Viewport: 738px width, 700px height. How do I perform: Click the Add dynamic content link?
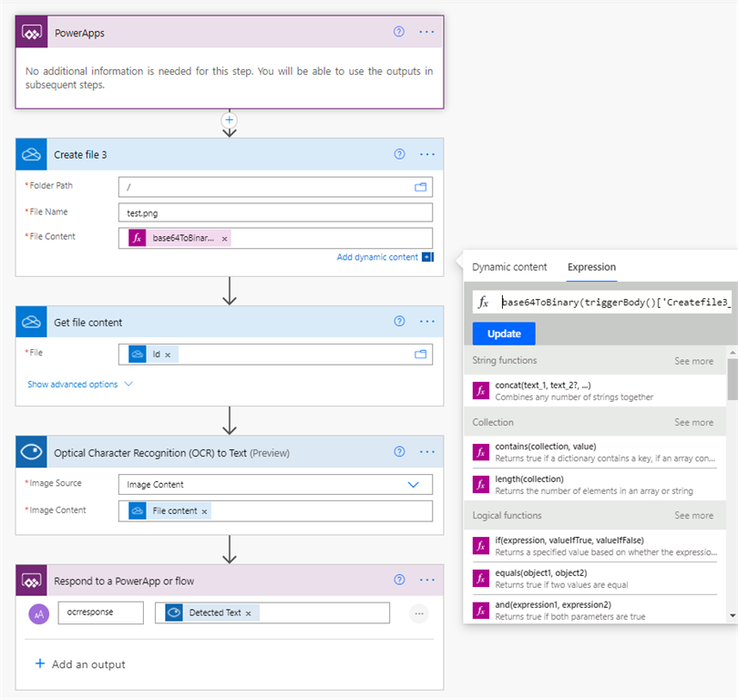[378, 257]
